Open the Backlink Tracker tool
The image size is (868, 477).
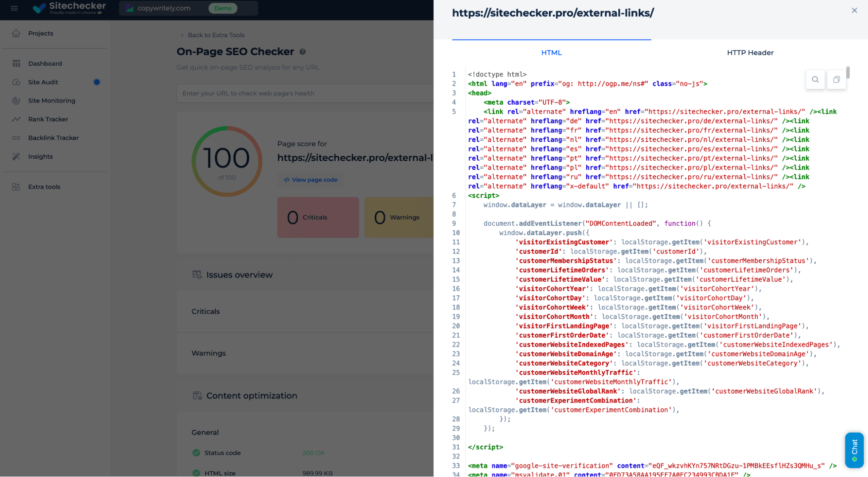[x=53, y=138]
